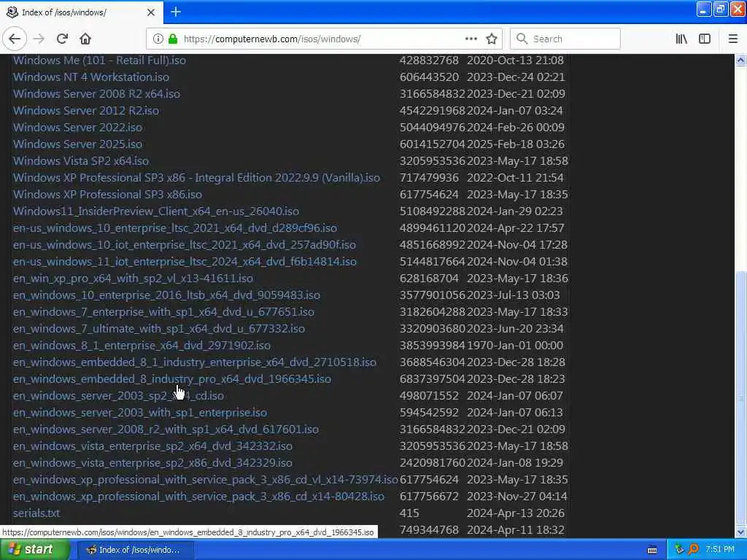Click file size 6837397504
747x560 pixels.
click(432, 379)
